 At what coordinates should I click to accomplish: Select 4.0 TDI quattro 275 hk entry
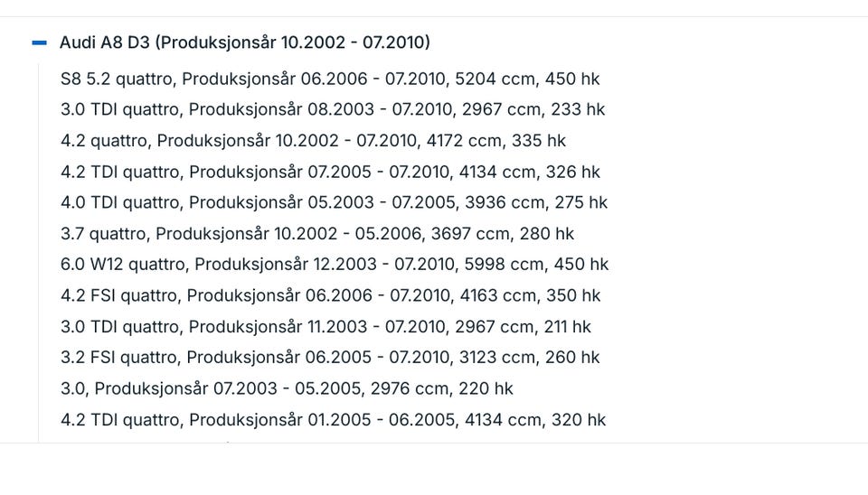point(334,202)
